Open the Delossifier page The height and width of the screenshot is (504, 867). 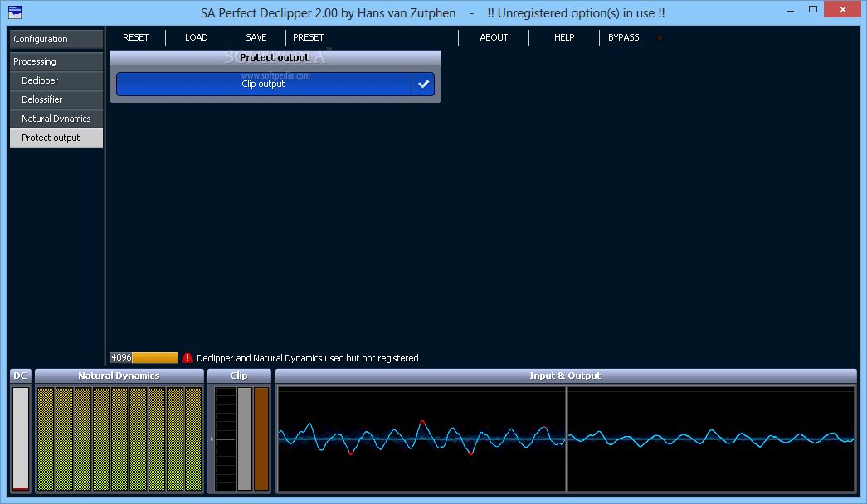[x=56, y=99]
